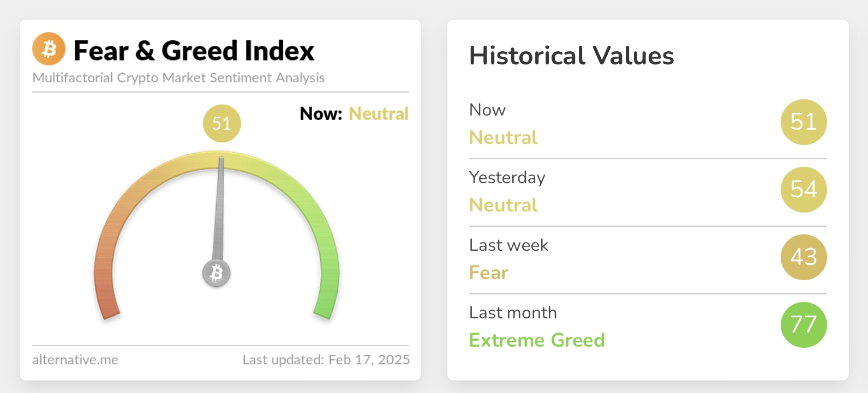
Task: Click the 43 circle for Last week
Action: [x=804, y=257]
